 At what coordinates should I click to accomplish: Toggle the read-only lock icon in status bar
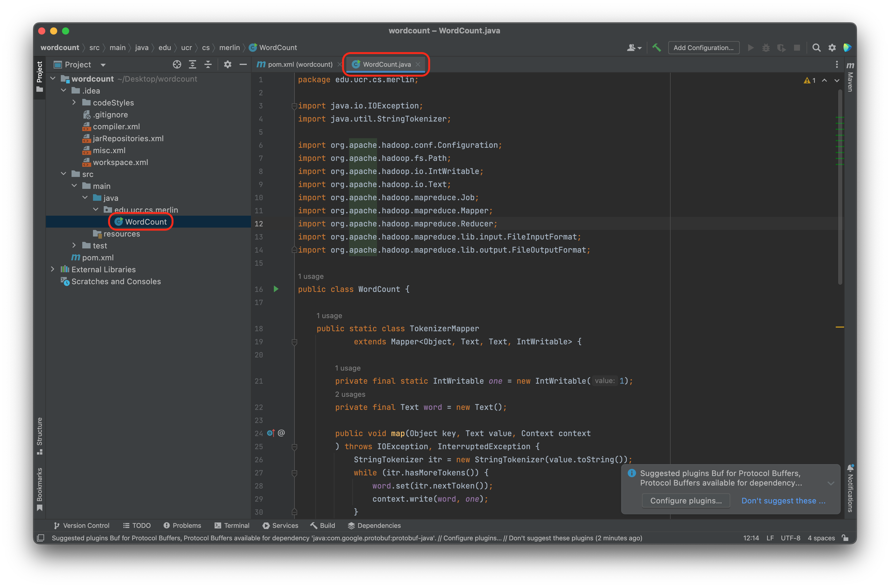(845, 538)
